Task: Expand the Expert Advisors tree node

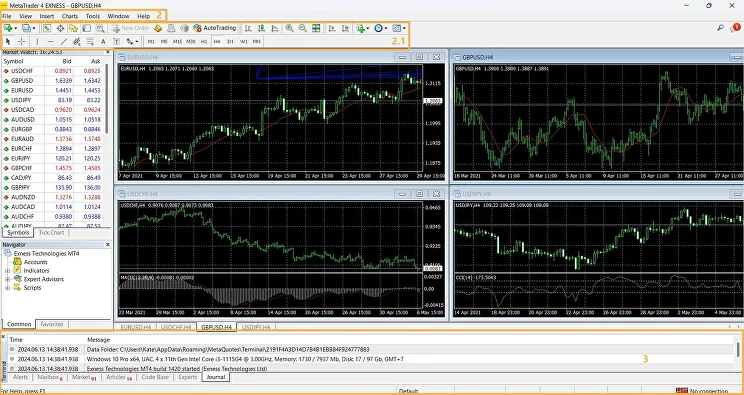Action: [8, 279]
